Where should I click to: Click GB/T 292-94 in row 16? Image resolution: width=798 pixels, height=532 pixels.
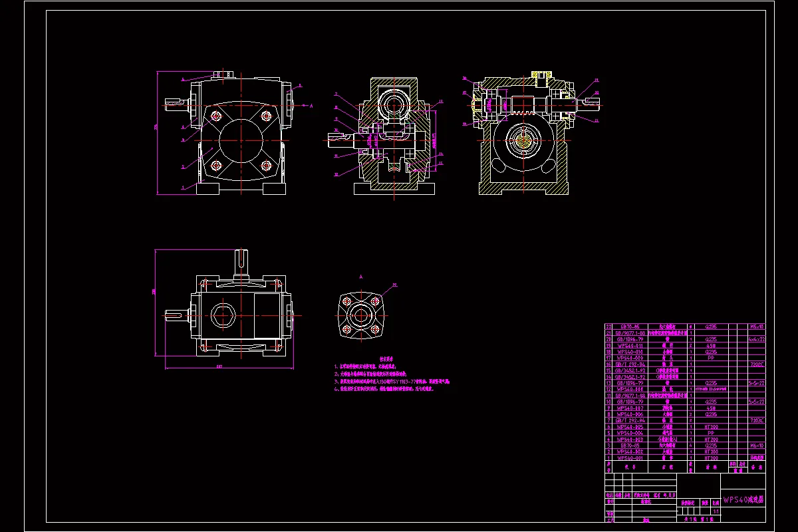tap(630, 364)
